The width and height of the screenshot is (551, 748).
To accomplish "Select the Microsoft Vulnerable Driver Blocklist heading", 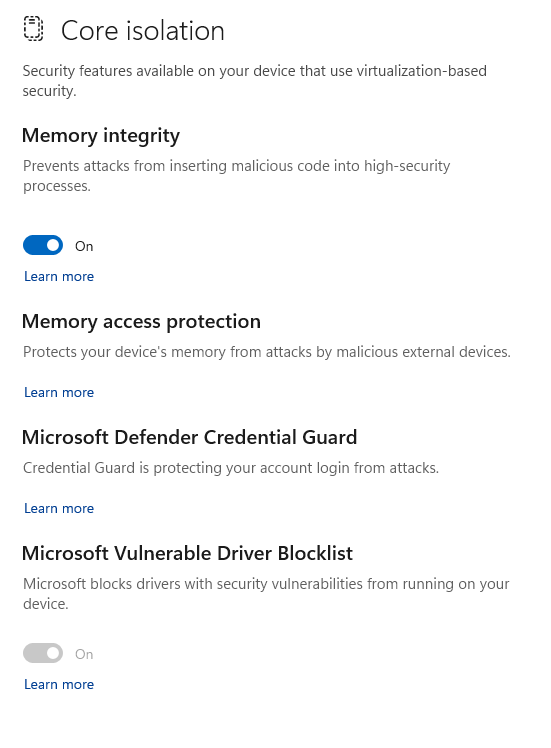I will click(x=187, y=553).
